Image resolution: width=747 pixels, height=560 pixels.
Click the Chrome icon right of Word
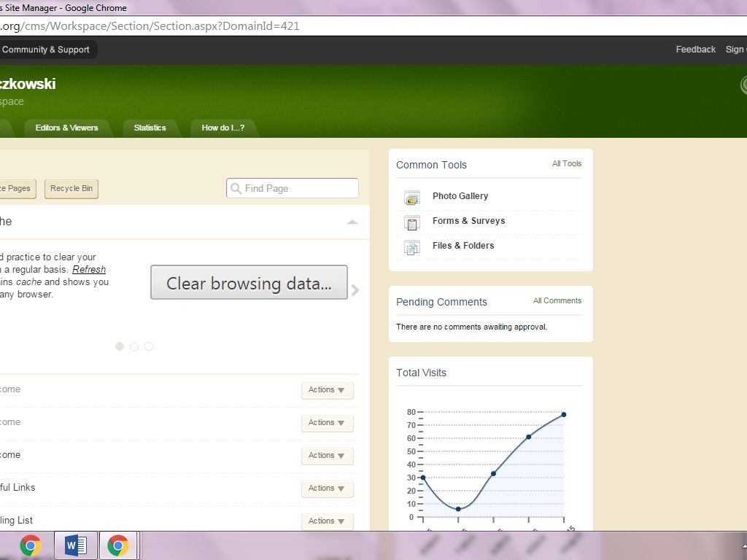[x=118, y=545]
